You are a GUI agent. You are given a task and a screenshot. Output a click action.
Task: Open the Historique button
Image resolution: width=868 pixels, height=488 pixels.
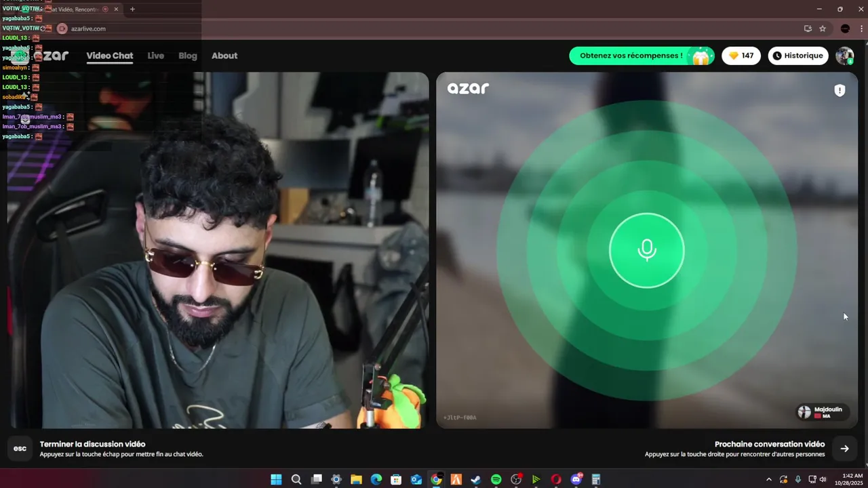(x=798, y=56)
